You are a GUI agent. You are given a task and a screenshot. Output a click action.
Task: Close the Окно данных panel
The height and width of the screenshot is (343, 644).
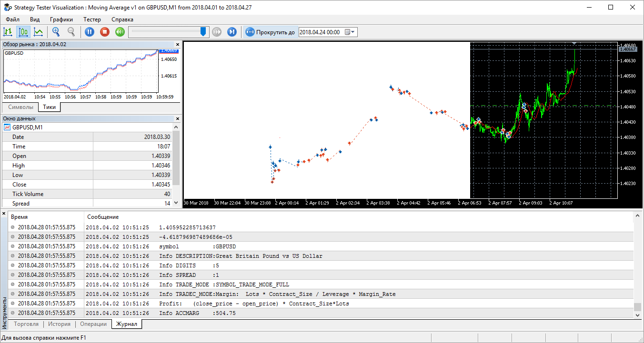[178, 118]
